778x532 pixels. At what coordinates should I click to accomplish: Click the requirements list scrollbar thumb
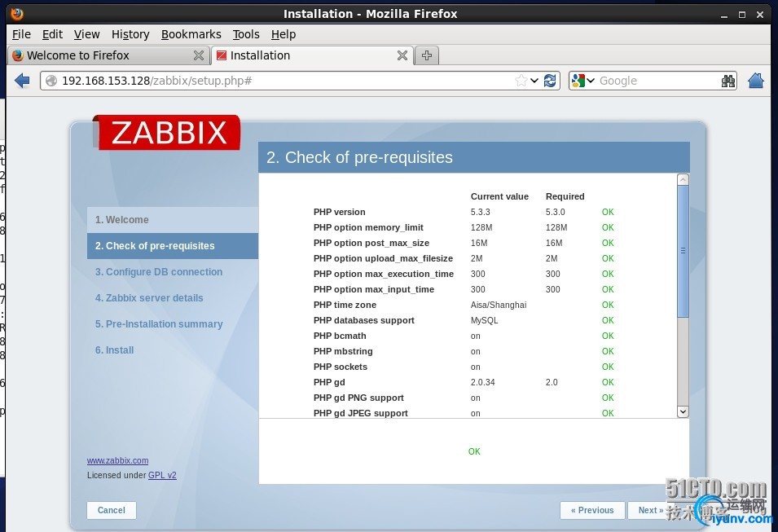[x=683, y=251]
